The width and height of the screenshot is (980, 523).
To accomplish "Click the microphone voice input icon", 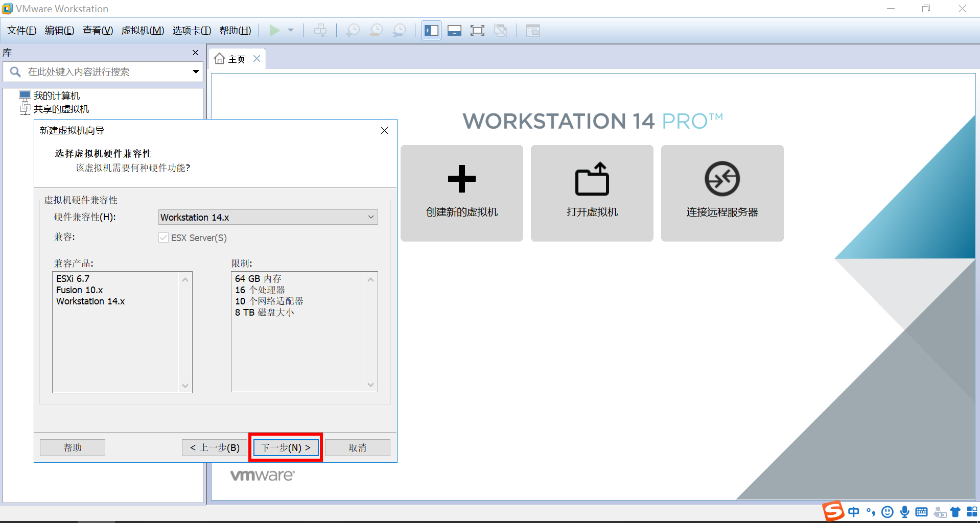I will click(905, 512).
